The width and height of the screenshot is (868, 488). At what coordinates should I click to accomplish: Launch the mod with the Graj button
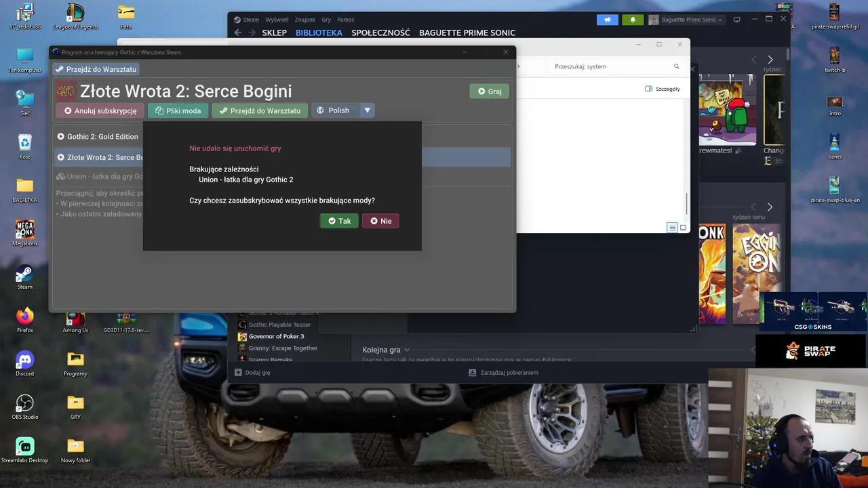pos(489,91)
